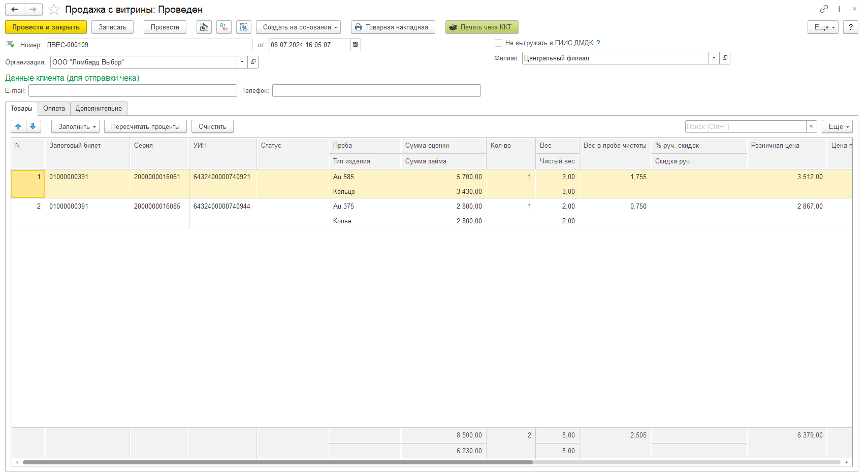Click the Вес в пробе чистоты header
This screenshot has width=868, height=473.
pos(615,153)
